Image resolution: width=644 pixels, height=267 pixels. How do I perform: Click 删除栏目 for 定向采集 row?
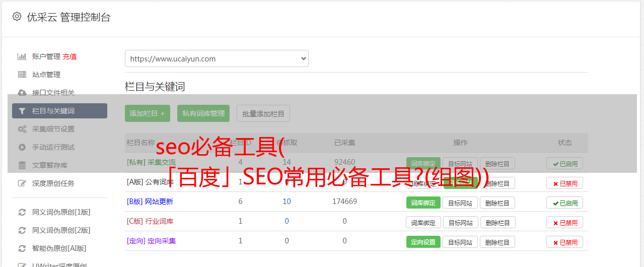[x=497, y=242]
